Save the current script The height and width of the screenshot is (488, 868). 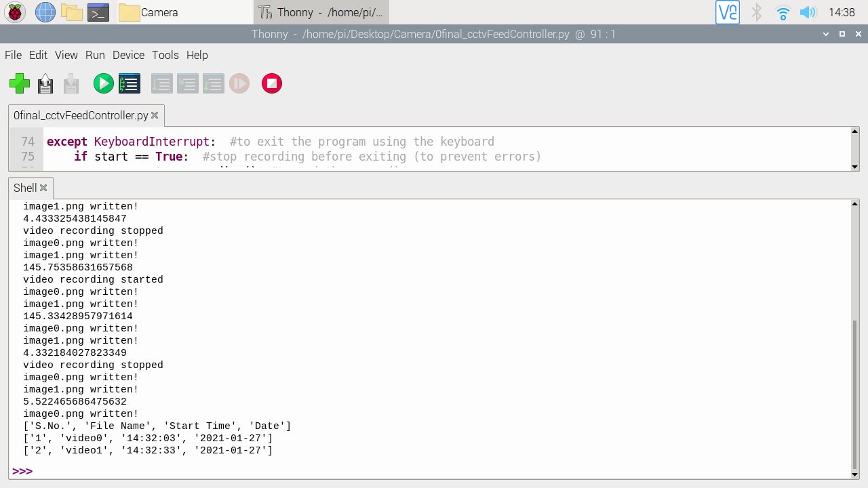coord(70,83)
